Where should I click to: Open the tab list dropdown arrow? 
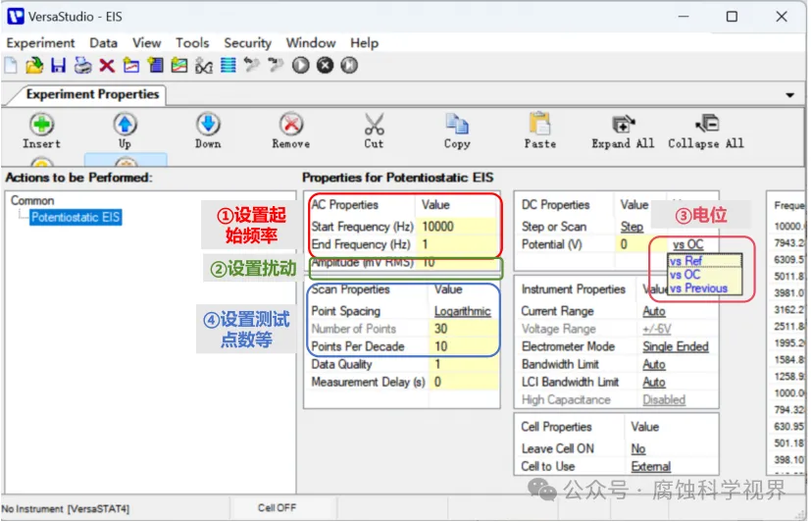pos(789,95)
